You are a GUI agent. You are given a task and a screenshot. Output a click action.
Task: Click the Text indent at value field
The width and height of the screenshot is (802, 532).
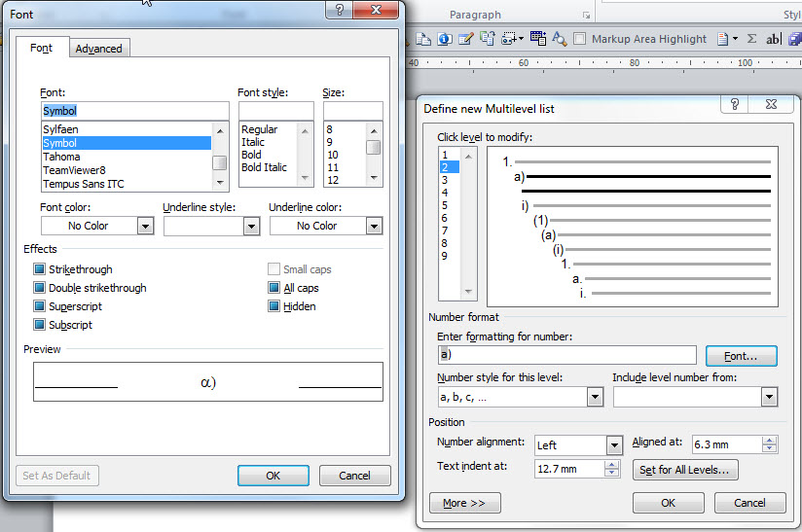coord(569,469)
